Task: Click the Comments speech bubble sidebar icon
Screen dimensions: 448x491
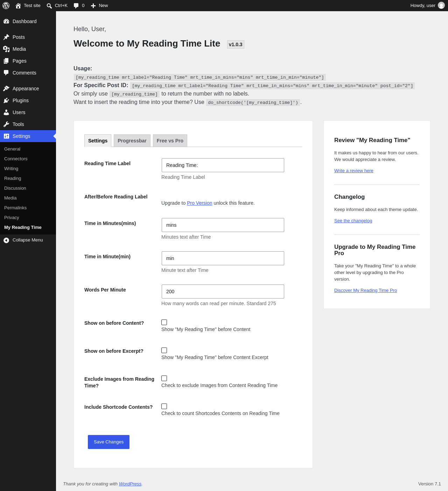Action: 6,73
